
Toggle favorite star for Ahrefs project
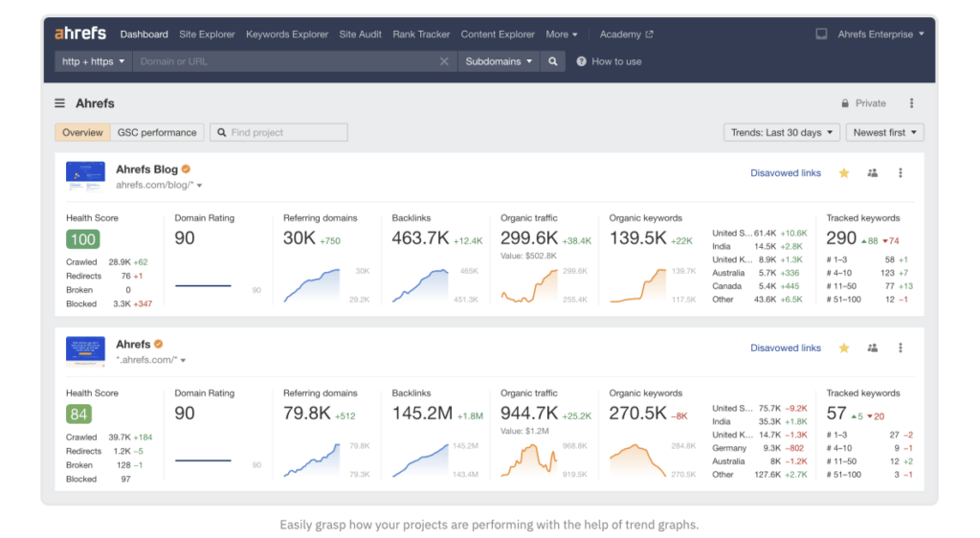844,348
